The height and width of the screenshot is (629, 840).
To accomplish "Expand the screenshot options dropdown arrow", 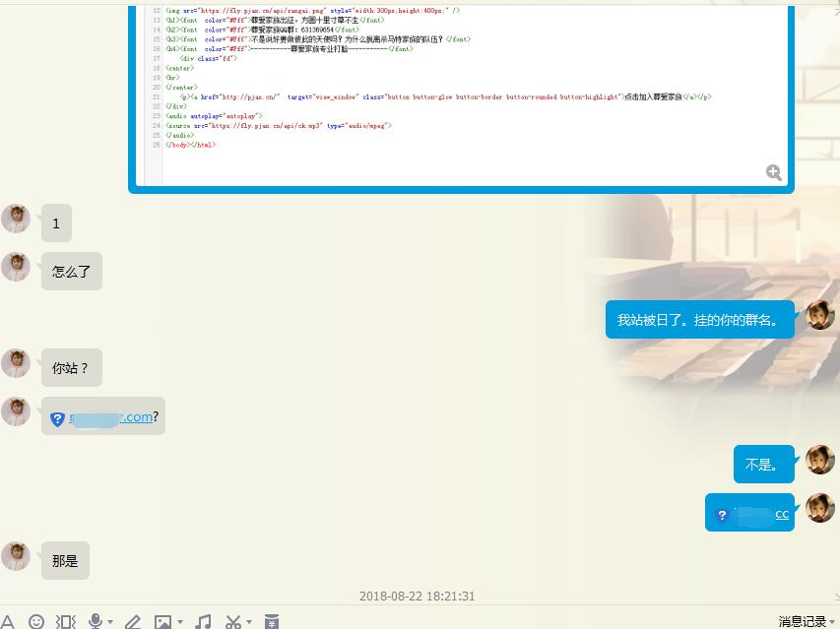I will (248, 622).
